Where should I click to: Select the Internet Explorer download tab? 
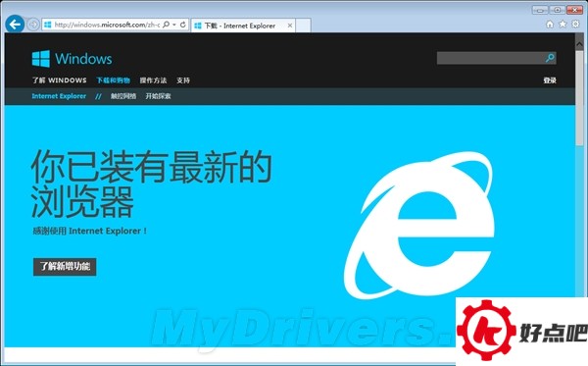click(243, 26)
